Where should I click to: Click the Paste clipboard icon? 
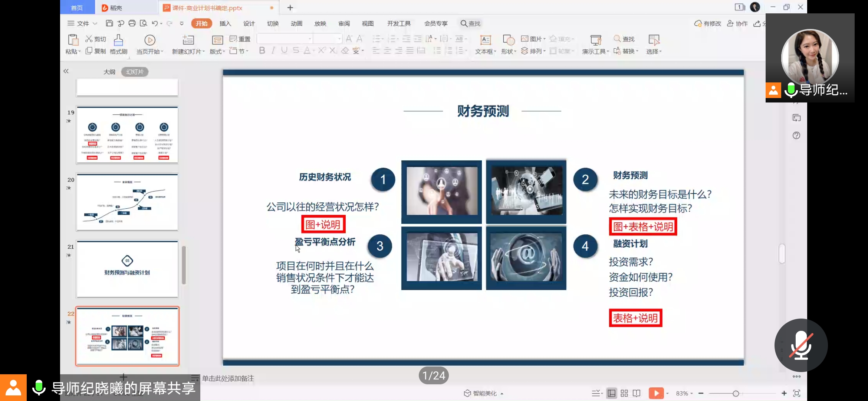click(x=73, y=40)
